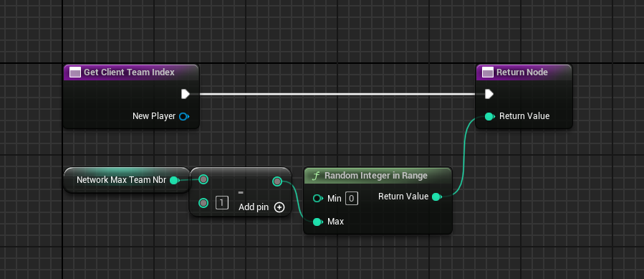Click the Max pin label
The height and width of the screenshot is (279, 644).
point(335,222)
